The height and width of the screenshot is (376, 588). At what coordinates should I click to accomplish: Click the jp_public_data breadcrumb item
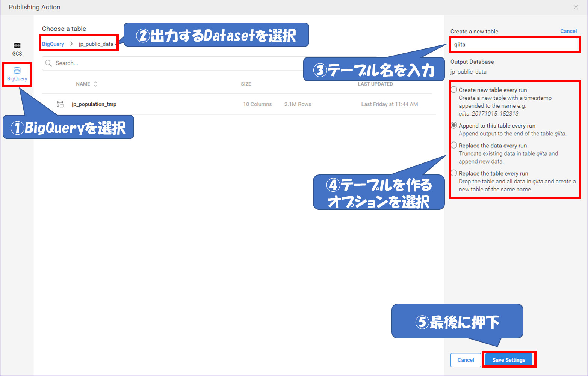tap(96, 44)
